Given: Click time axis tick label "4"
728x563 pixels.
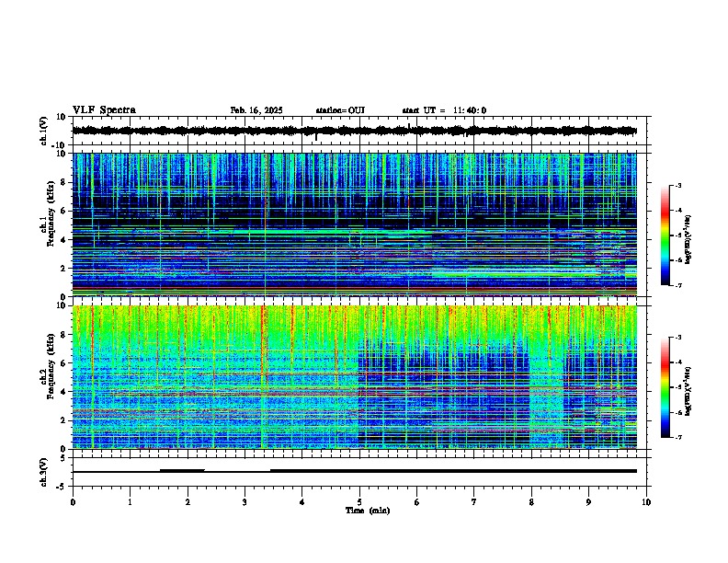Looking at the screenshot, I should tap(302, 502).
